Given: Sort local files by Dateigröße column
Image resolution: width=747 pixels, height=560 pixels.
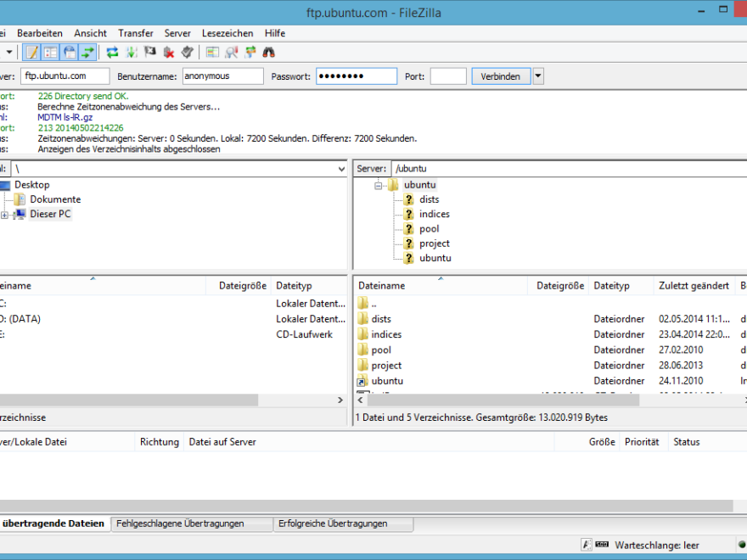Looking at the screenshot, I should coord(239,286).
